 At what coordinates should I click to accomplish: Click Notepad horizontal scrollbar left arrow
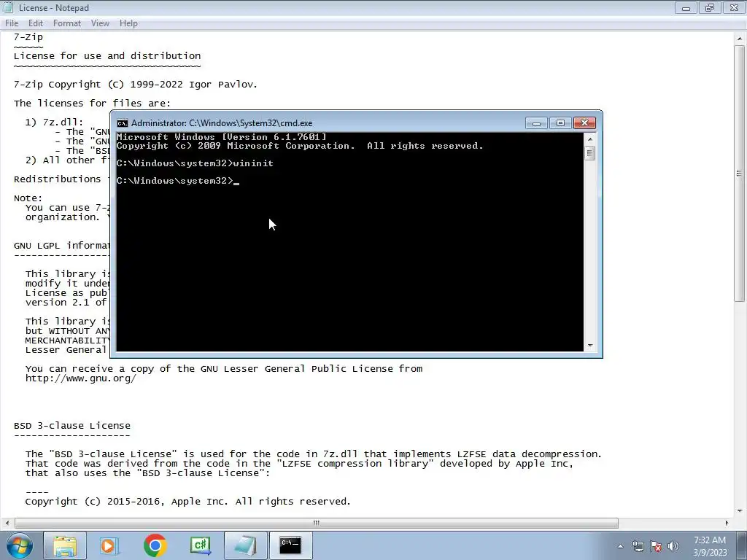pyautogui.click(x=7, y=523)
